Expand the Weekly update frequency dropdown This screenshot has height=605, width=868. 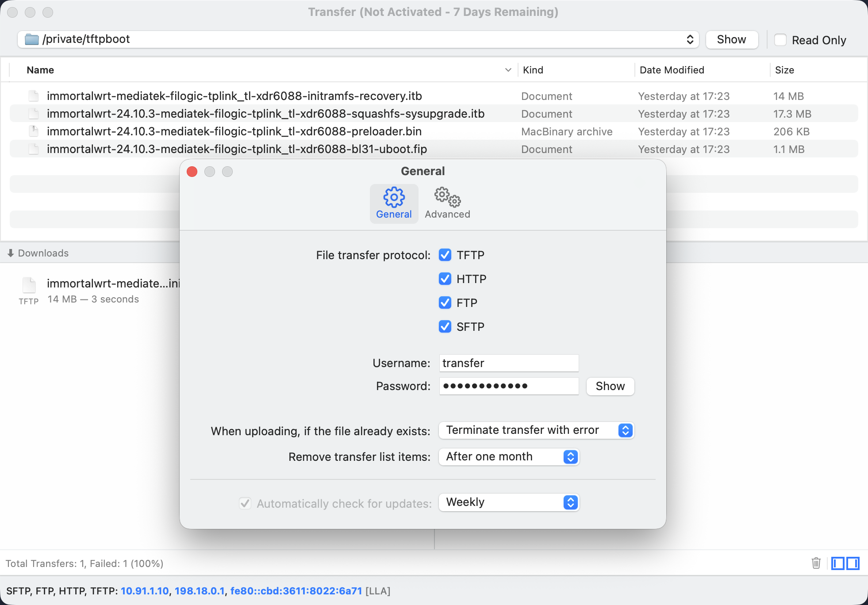(x=509, y=502)
